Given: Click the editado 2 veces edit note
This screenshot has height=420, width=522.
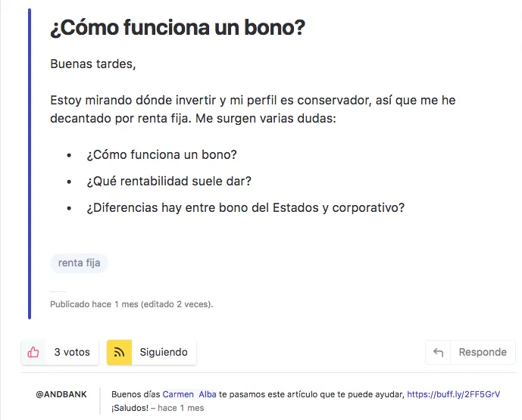Looking at the screenshot, I should pyautogui.click(x=177, y=304).
